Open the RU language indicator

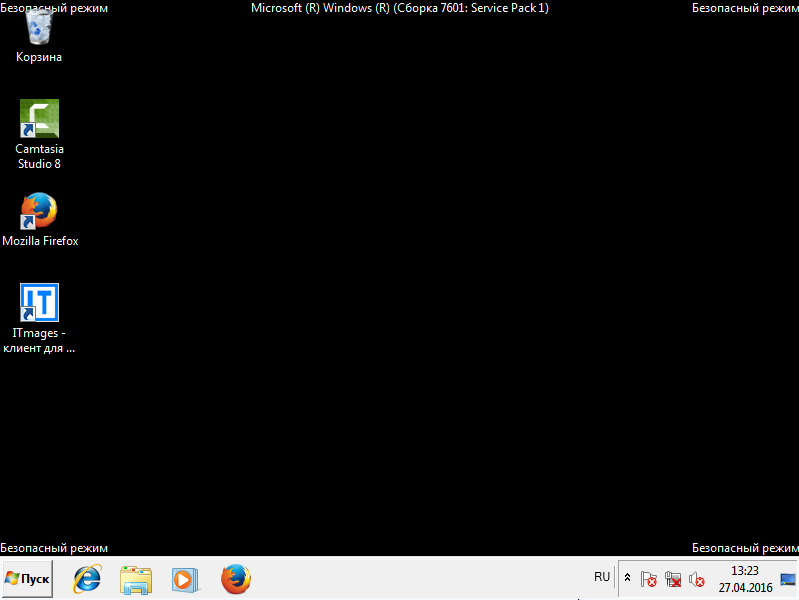click(x=602, y=577)
